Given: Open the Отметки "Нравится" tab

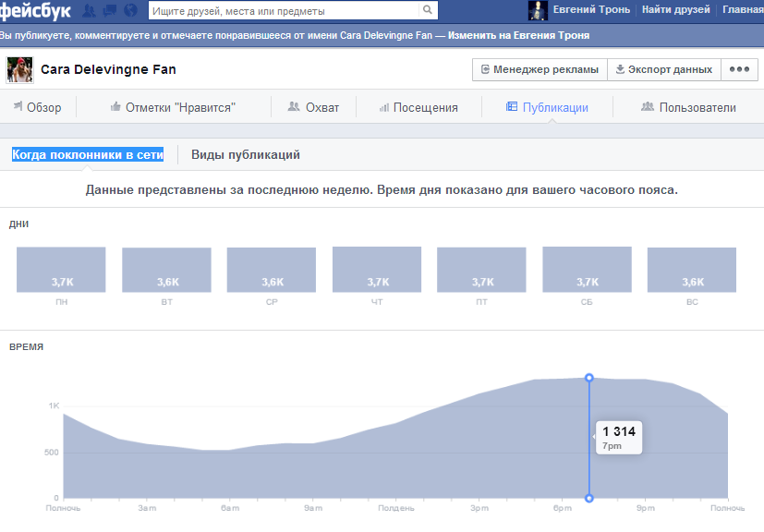Looking at the screenshot, I should pyautogui.click(x=173, y=107).
